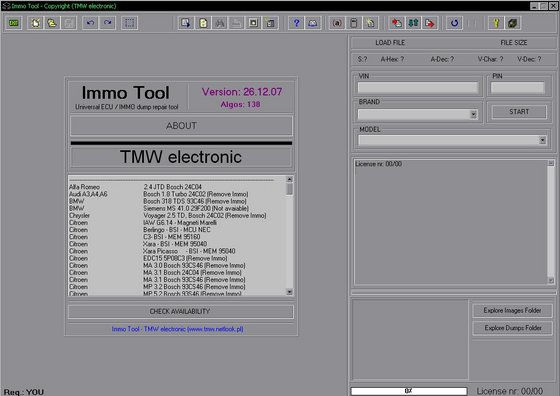
Task: Click the blue circular refresh arrow icon
Action: pos(454,23)
